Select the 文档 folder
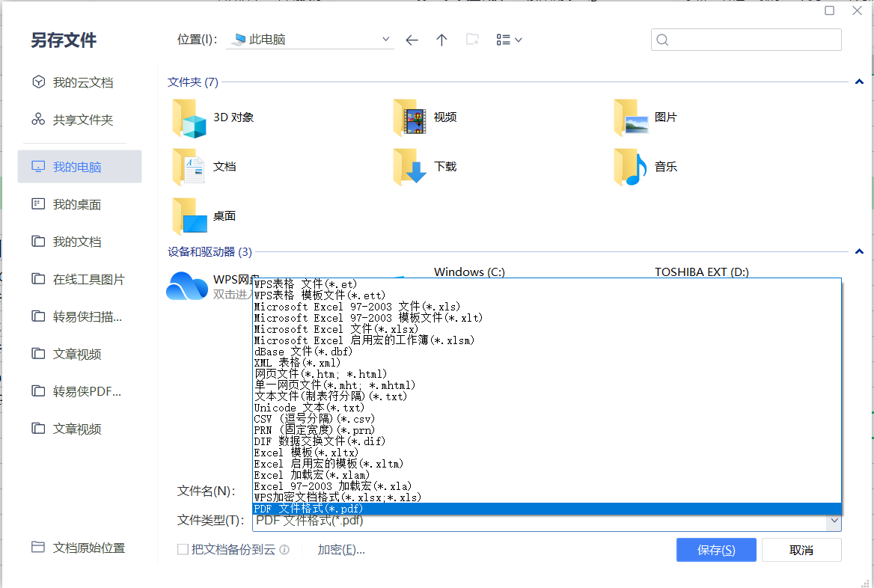Viewport: 874px width, 588px height. click(x=204, y=167)
